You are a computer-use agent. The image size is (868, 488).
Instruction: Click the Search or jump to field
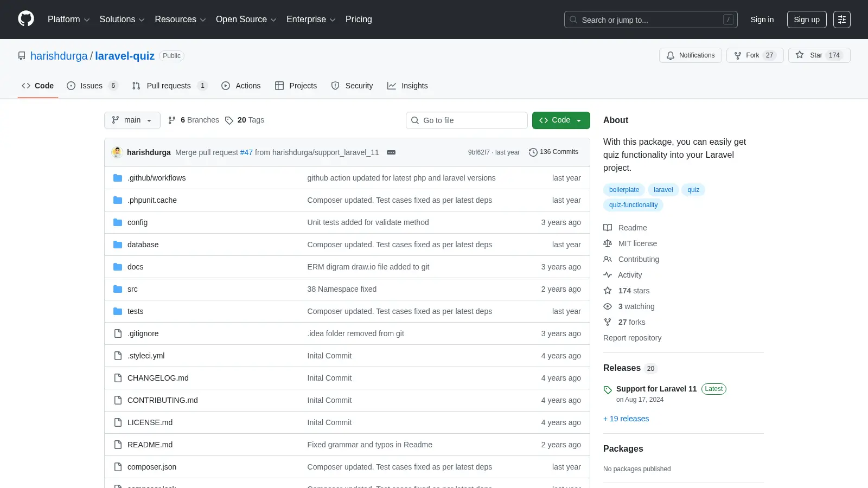pyautogui.click(x=651, y=20)
